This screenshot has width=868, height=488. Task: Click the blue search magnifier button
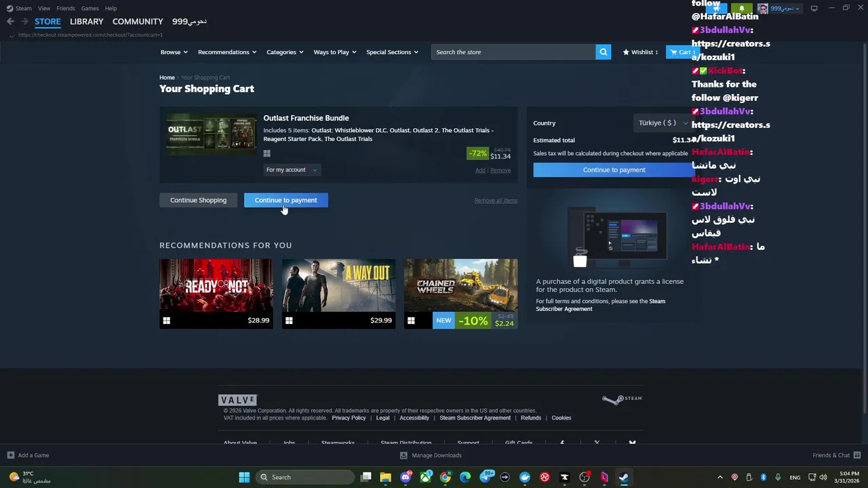click(603, 52)
